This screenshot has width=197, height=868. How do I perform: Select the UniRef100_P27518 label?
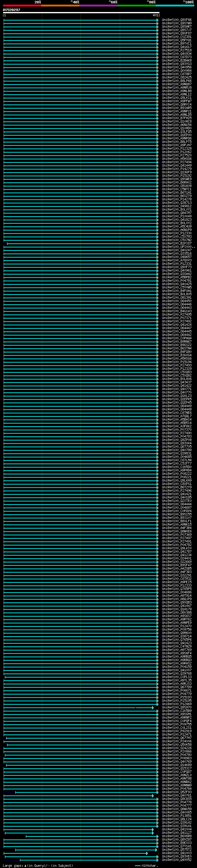(x=177, y=50)
